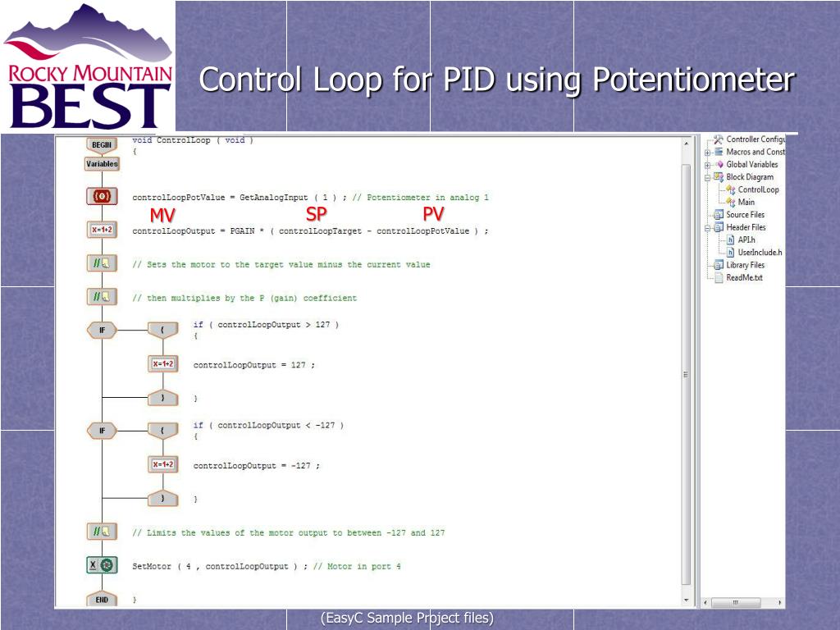Expand the Global Variables tree node
Viewport: 840px width, 630px height.
pos(707,165)
